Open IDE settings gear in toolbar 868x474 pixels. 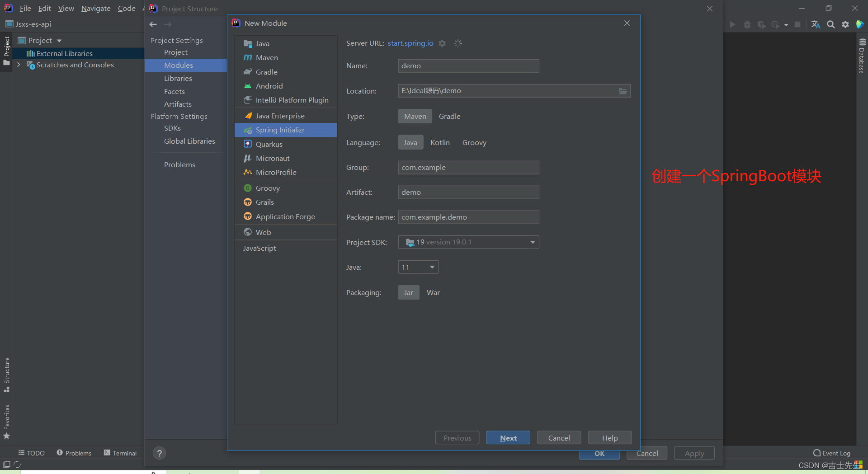[845, 24]
